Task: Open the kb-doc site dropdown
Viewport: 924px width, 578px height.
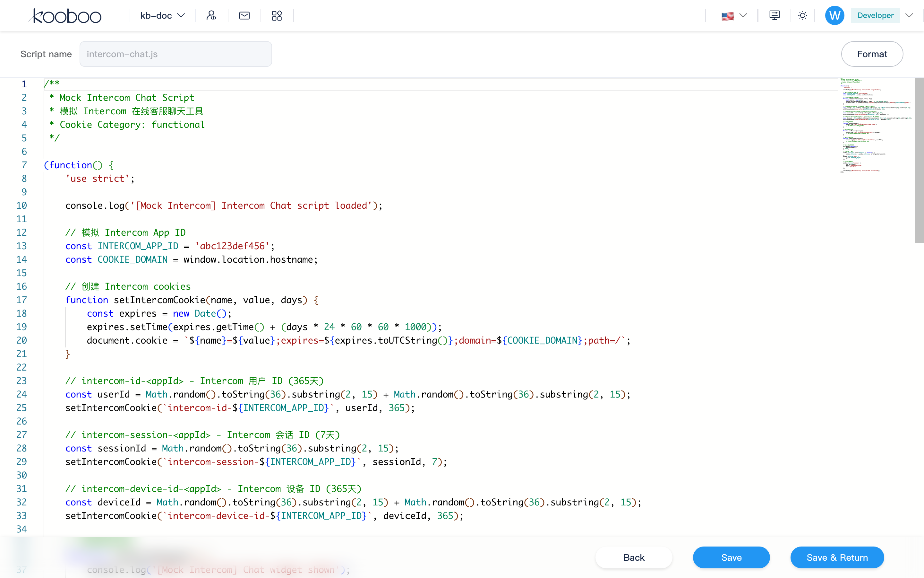Action: (163, 16)
